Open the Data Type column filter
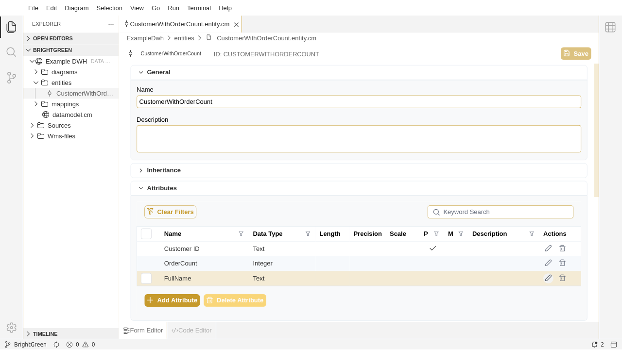Viewport: 622px width, 364px height. pyautogui.click(x=308, y=234)
